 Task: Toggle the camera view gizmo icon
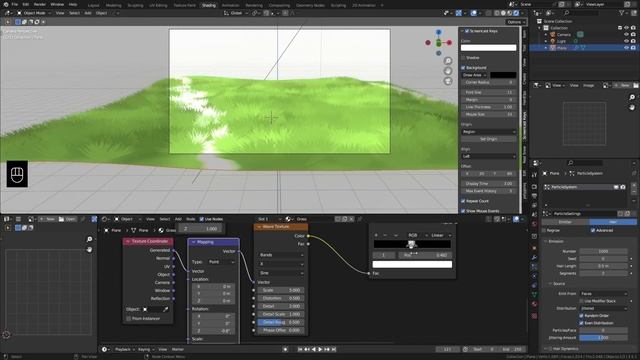448,81
